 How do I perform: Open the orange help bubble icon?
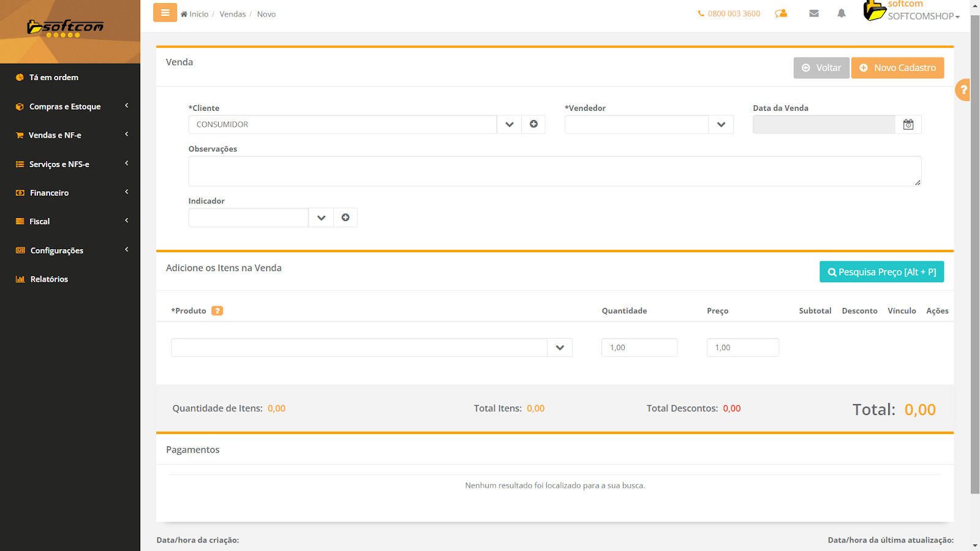tap(963, 90)
